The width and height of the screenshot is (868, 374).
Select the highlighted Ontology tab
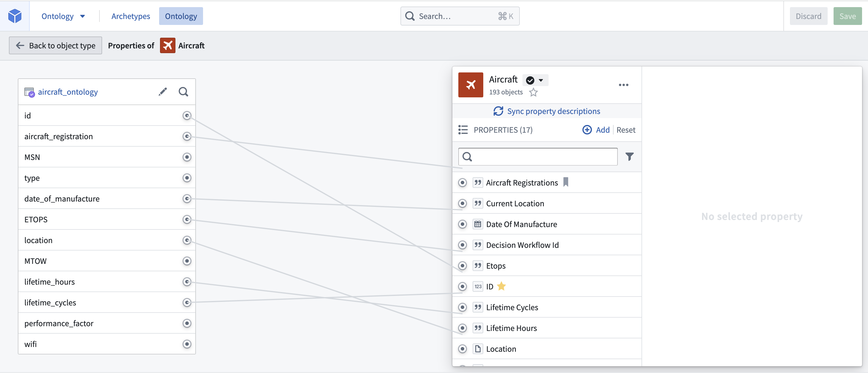181,16
